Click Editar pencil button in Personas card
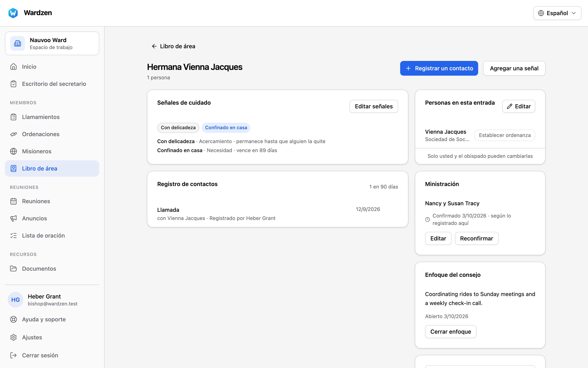Viewport: 588px width, 368px height. coord(519,106)
